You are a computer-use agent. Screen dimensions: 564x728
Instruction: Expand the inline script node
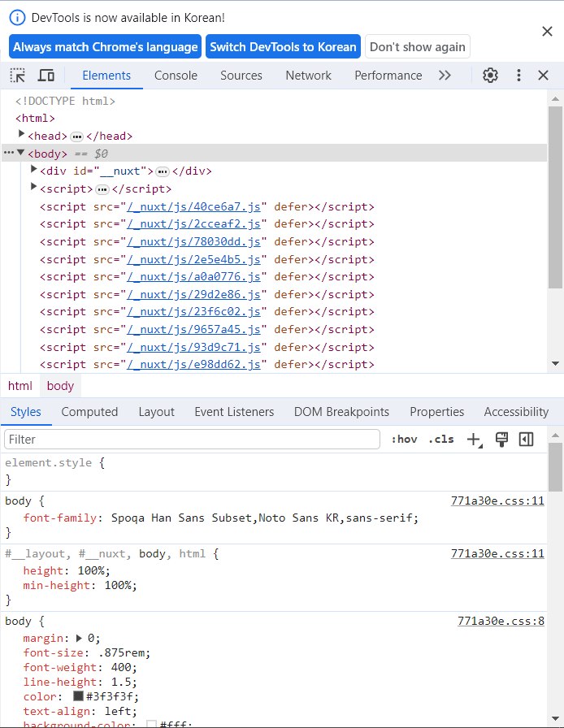(33, 187)
